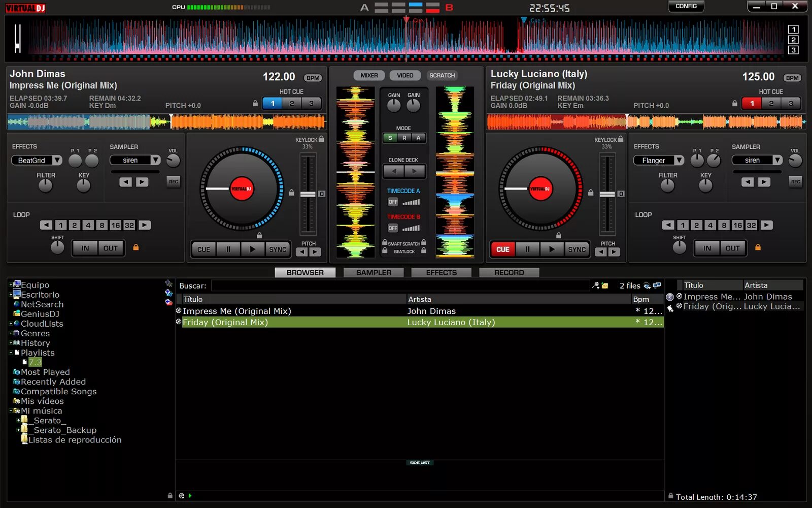Viewport: 812px width, 508px height.
Task: Switch scratch mode to A in the center panel
Action: [418, 138]
